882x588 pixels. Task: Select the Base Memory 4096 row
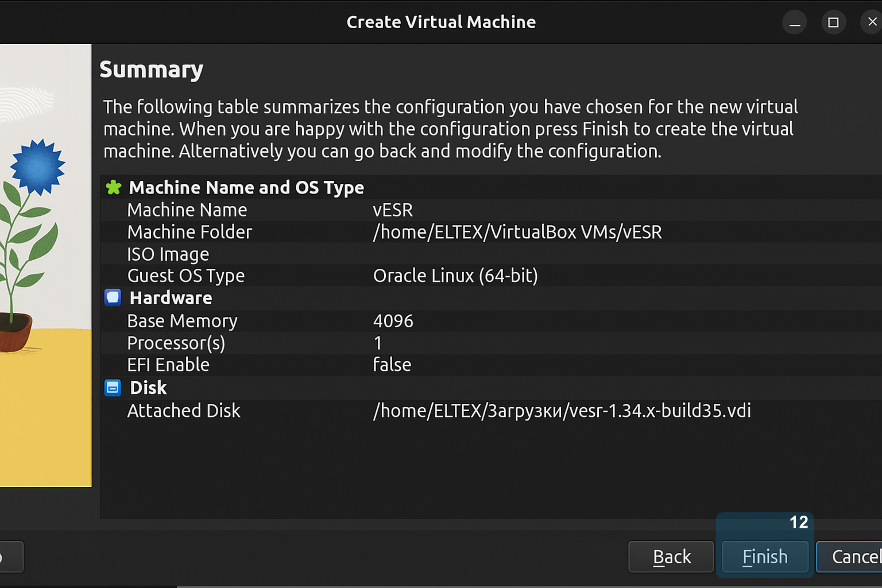(393, 321)
